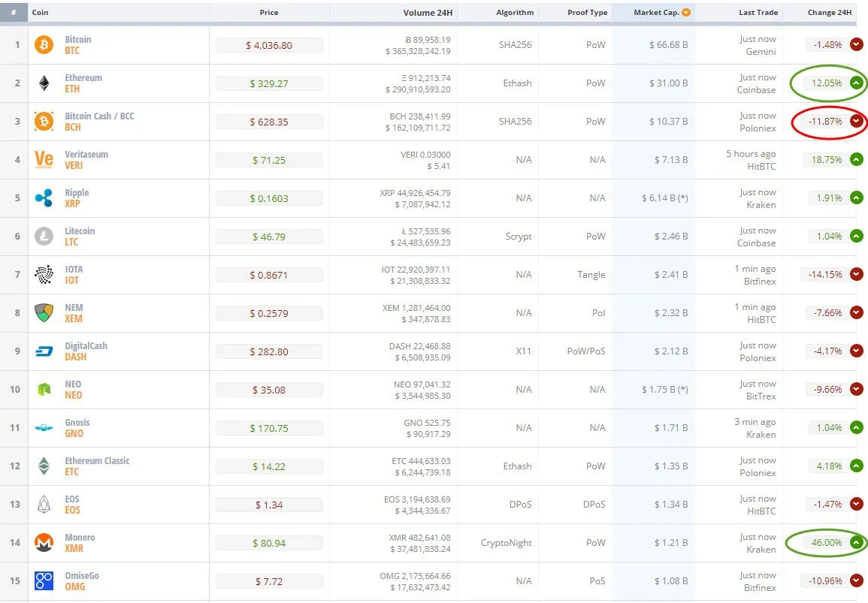Click the Gnosis price $ 170.75 box

point(269,428)
